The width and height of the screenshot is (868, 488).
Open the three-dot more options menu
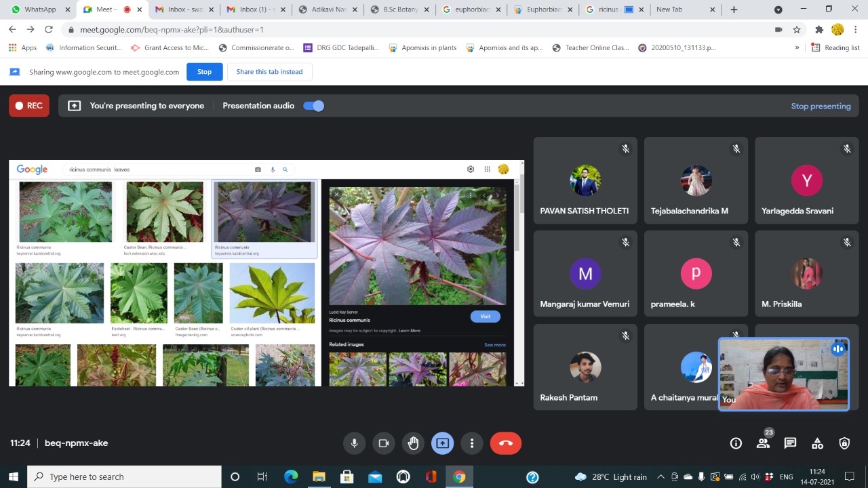472,443
